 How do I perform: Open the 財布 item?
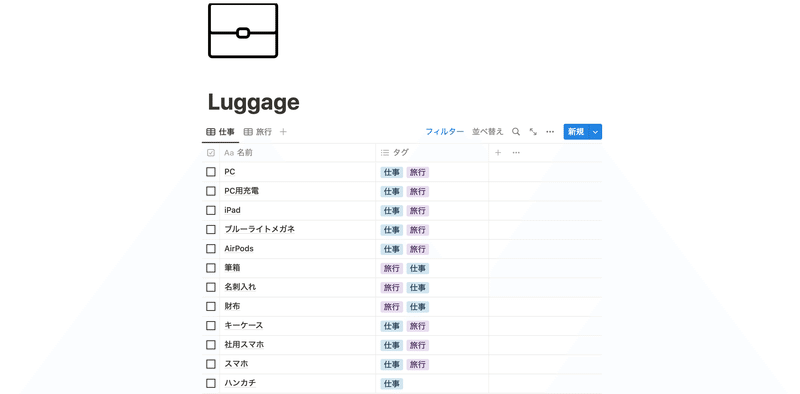coord(232,306)
